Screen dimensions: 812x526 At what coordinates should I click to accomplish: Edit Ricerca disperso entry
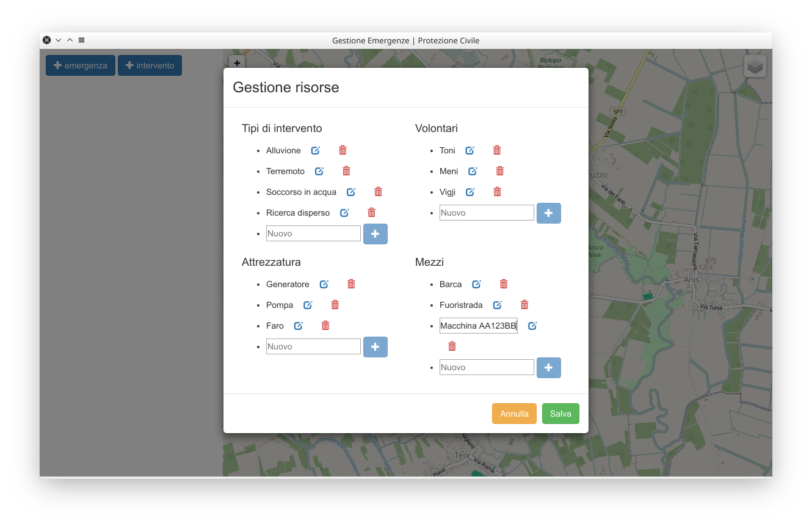344,213
